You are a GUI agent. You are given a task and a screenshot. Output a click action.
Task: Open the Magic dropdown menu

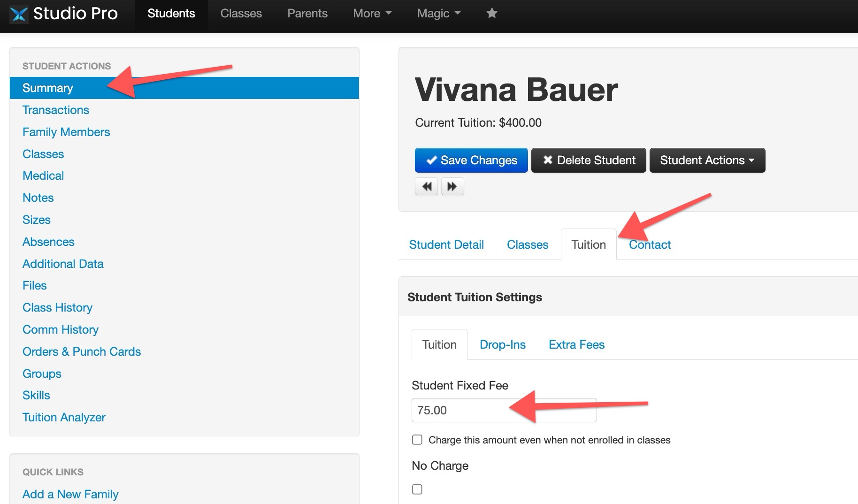pos(439,13)
